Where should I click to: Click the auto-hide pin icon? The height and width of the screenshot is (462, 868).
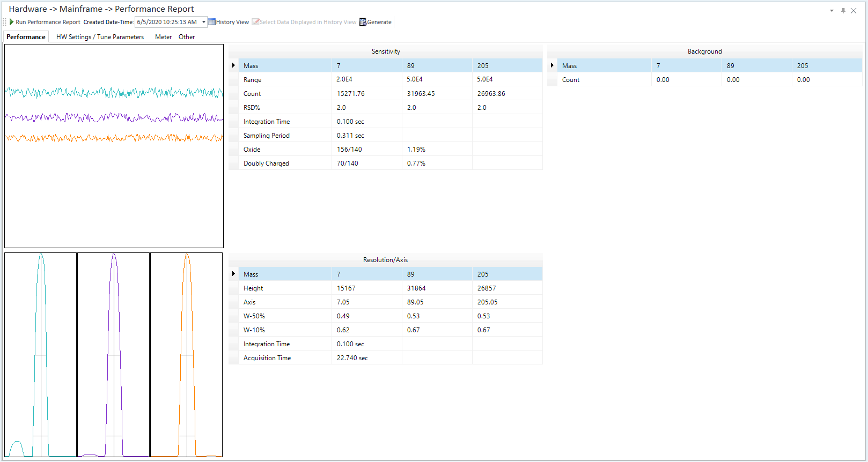(843, 11)
